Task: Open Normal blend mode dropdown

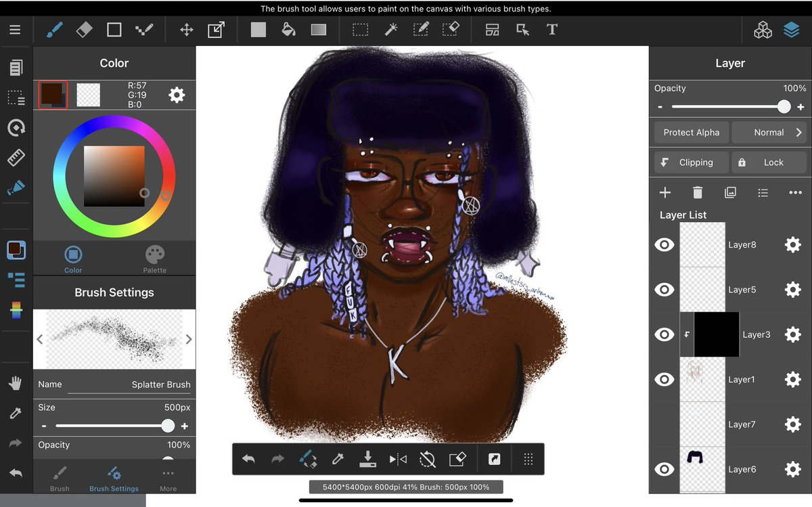Action: (x=769, y=133)
